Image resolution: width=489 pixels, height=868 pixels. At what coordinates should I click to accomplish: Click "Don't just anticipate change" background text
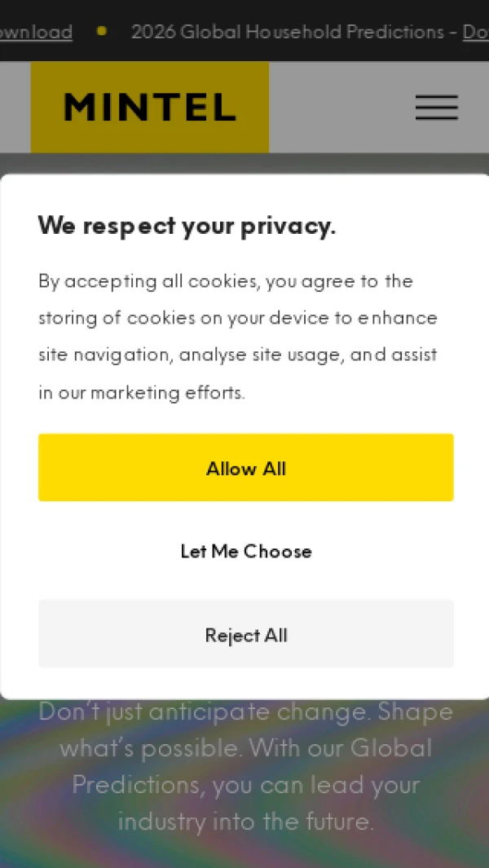click(x=245, y=712)
